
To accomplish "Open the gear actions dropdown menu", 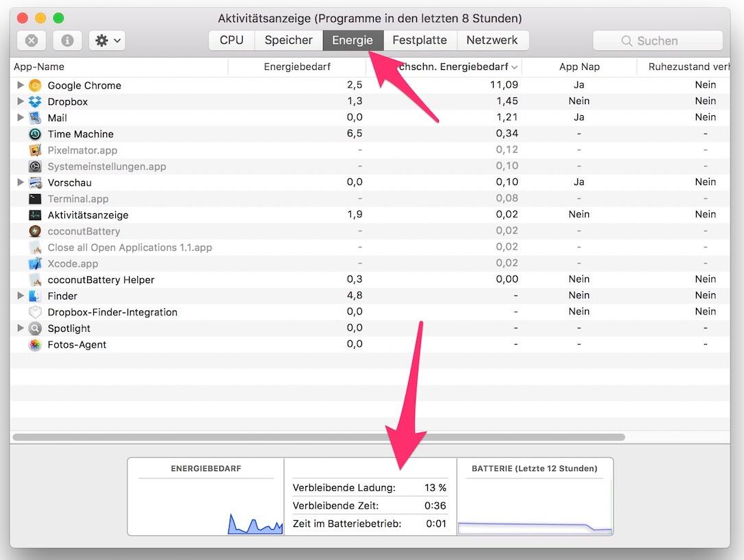I will (x=108, y=40).
